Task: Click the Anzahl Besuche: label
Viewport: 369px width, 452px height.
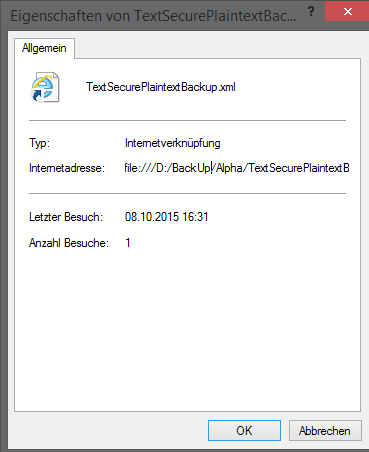Action: point(69,243)
